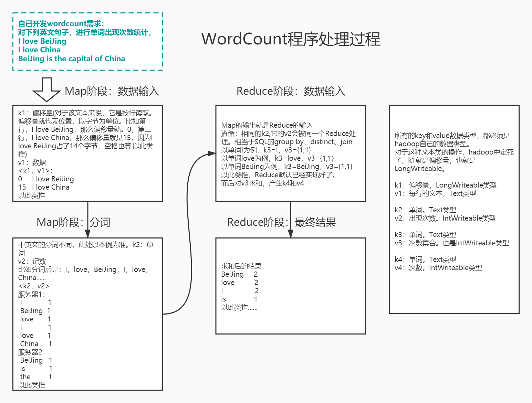Select the result row "love 2"

pos(240,283)
